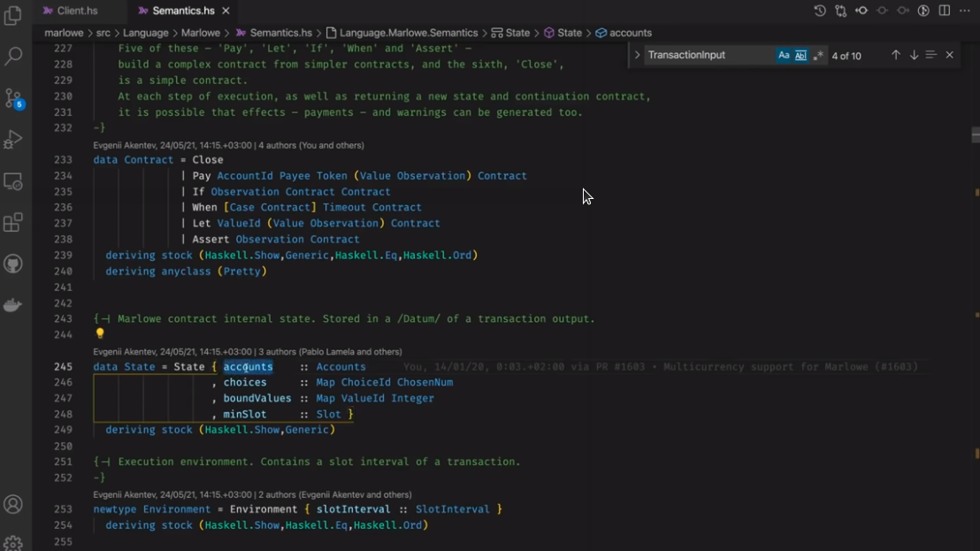Open the editor More Actions ellipsis menu

click(965, 11)
